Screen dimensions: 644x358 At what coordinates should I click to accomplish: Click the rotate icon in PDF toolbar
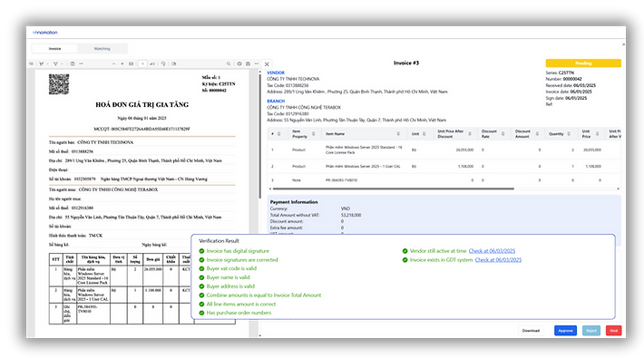pos(163,63)
